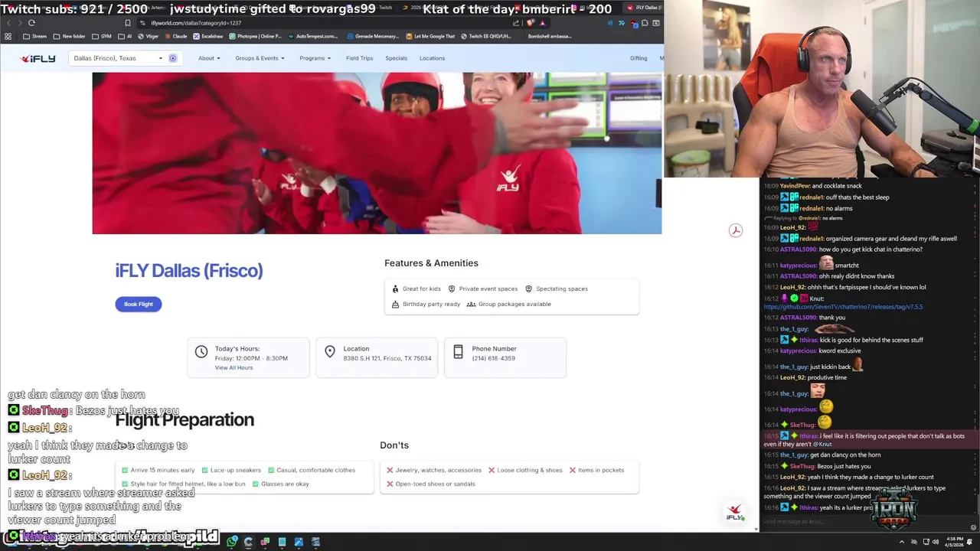Viewport: 980px width, 551px height.
Task: Open the Specials menu item
Action: pos(396,58)
